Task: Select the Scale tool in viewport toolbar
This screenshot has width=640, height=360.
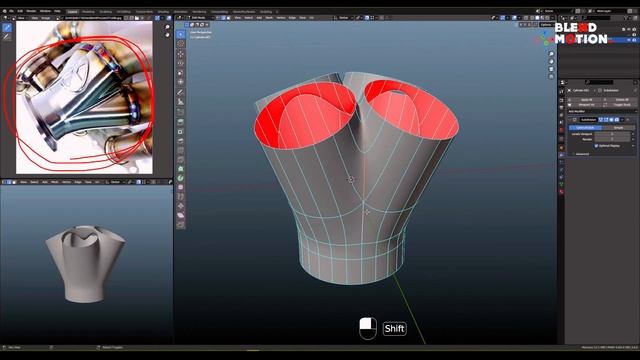Action: coord(181,73)
